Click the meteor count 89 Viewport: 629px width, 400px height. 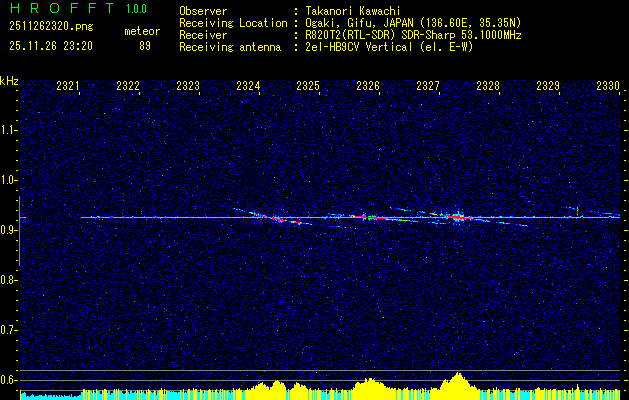pos(145,46)
